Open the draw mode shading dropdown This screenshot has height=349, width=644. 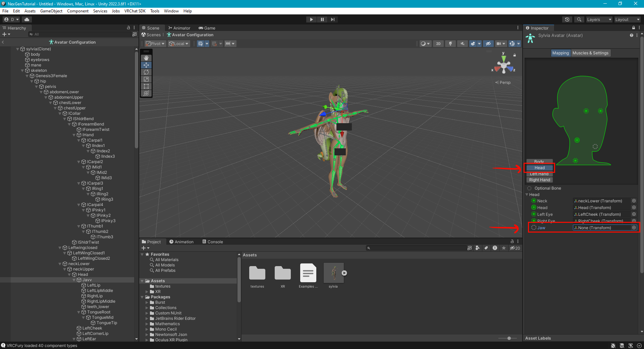[425, 44]
